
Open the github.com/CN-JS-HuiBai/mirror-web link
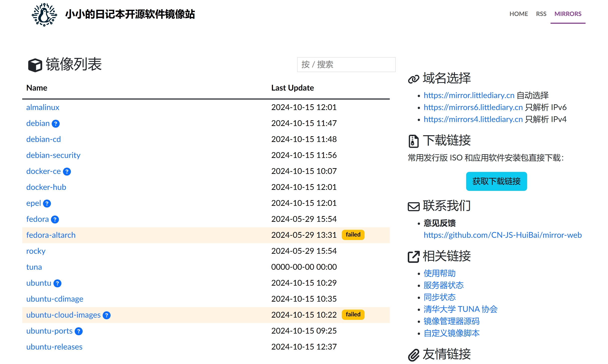click(502, 235)
